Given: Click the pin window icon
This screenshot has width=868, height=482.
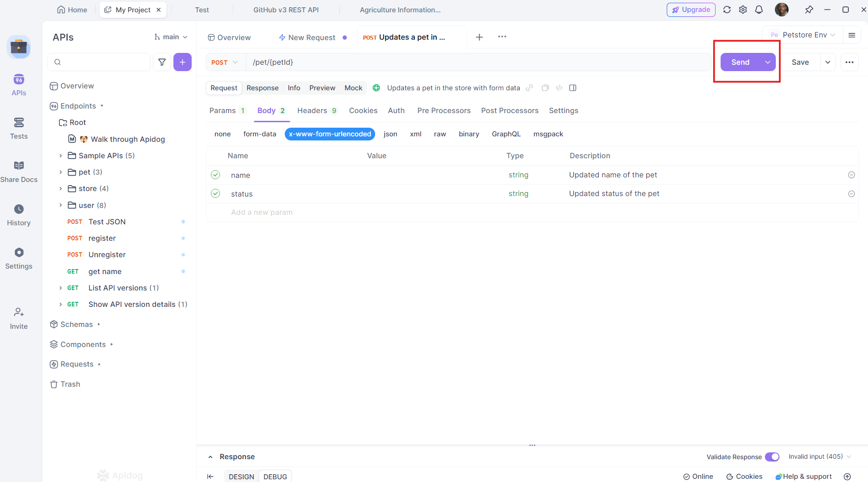Looking at the screenshot, I should 809,10.
